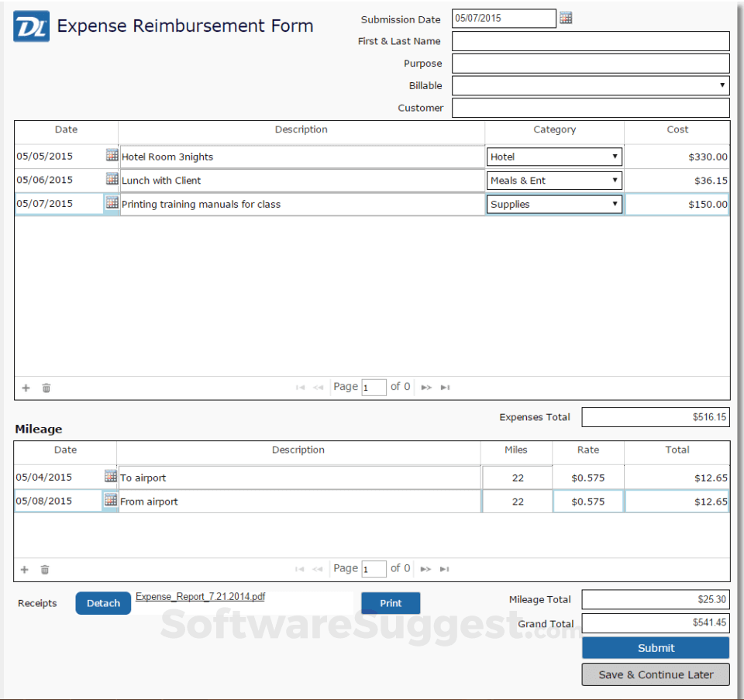744x700 pixels.
Task: Click Save & Continue Later
Action: pyautogui.click(x=655, y=674)
